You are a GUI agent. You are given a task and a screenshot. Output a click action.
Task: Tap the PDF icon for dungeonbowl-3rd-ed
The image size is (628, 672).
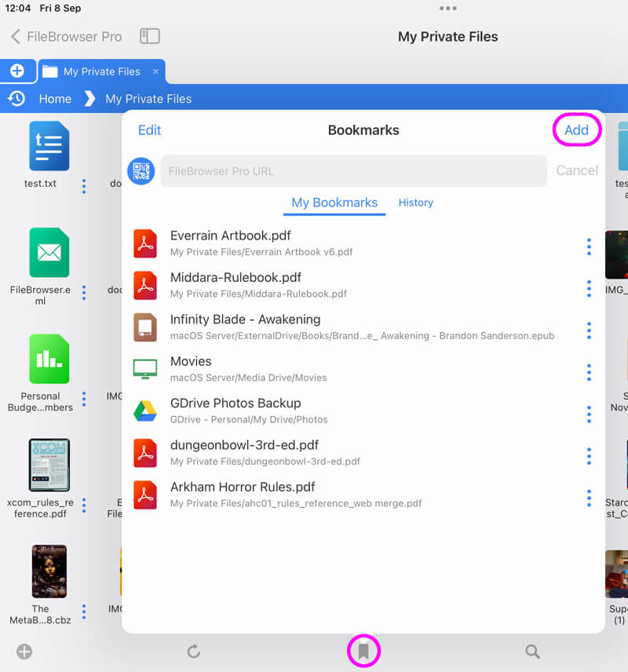pyautogui.click(x=145, y=452)
